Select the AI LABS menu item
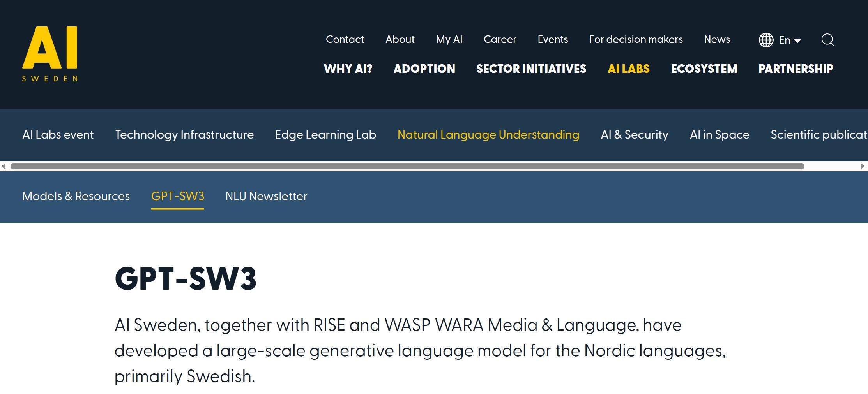 [629, 69]
